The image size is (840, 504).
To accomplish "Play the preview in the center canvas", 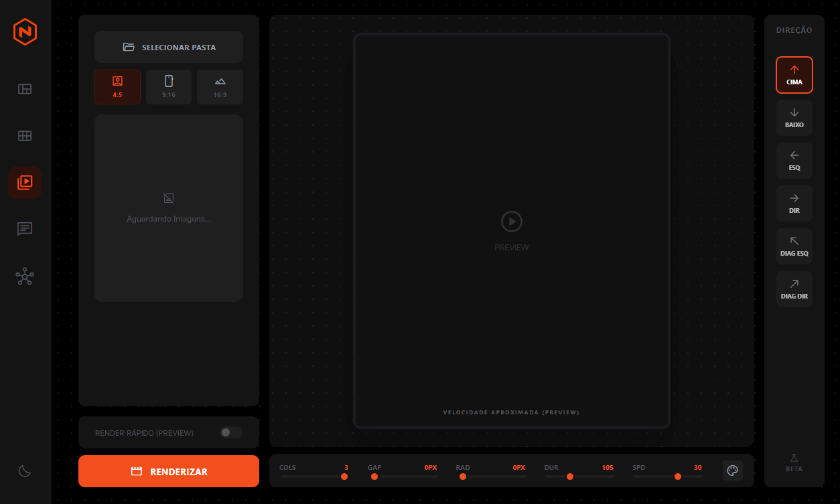I will (x=512, y=222).
